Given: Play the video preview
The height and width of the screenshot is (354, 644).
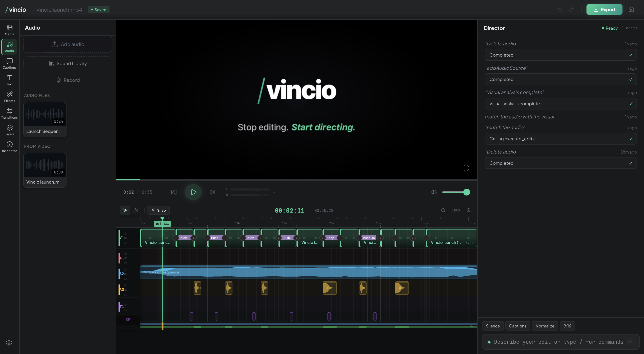Looking at the screenshot, I should (193, 192).
